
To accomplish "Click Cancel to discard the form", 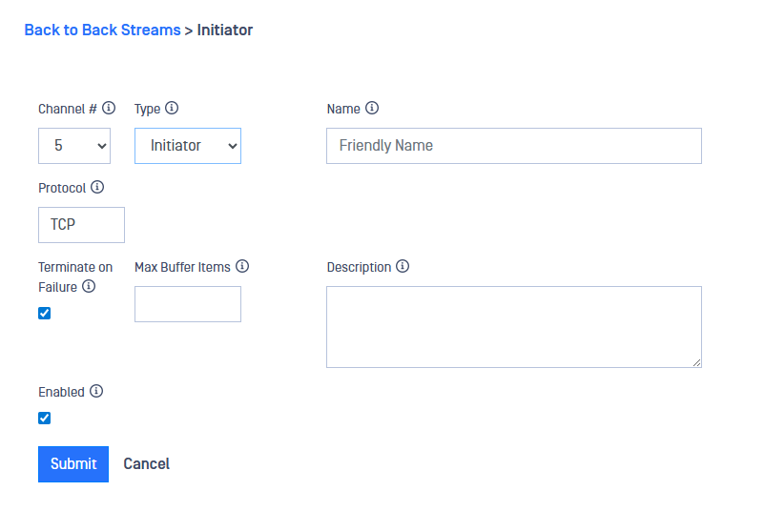I will click(x=147, y=464).
